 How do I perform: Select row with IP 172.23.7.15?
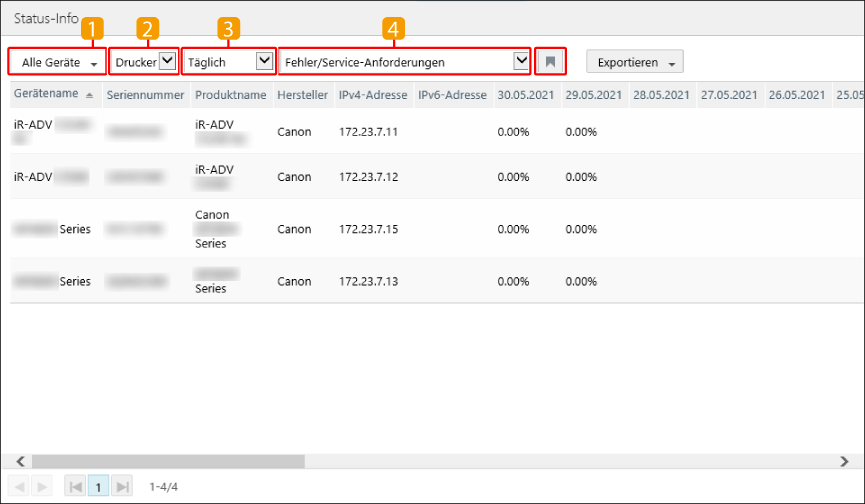(369, 229)
